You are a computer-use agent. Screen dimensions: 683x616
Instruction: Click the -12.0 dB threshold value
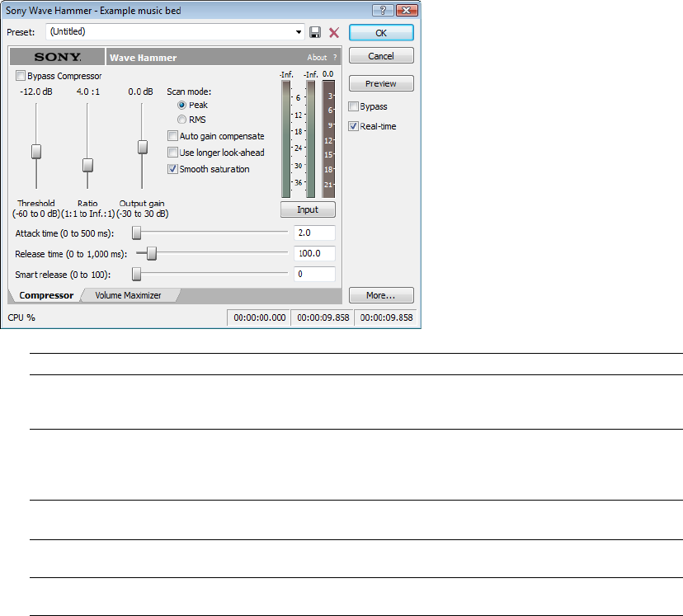pos(36,92)
